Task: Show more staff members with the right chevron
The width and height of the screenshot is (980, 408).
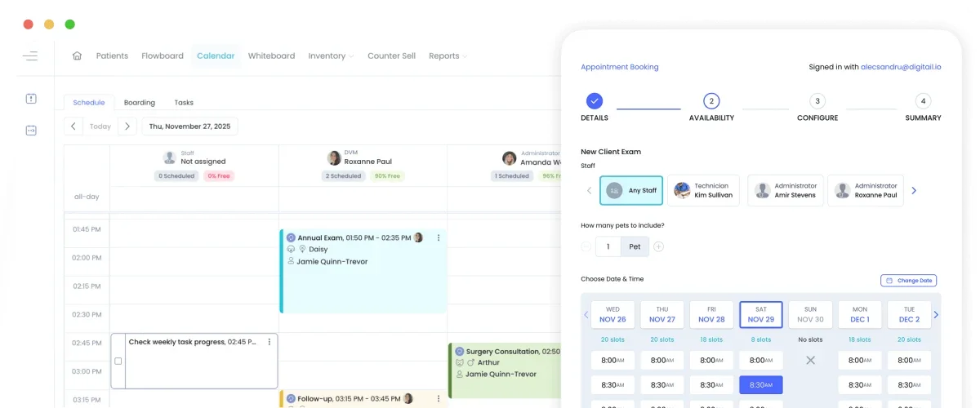Action: (914, 191)
